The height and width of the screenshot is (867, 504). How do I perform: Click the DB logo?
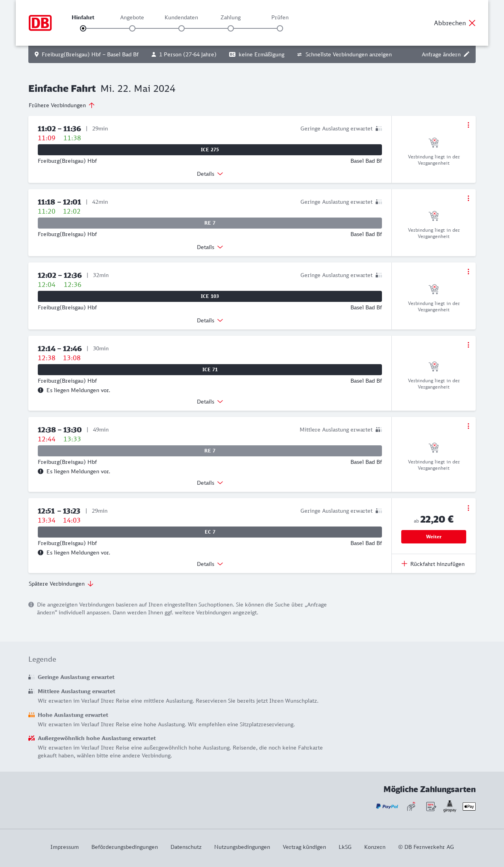pos(40,23)
